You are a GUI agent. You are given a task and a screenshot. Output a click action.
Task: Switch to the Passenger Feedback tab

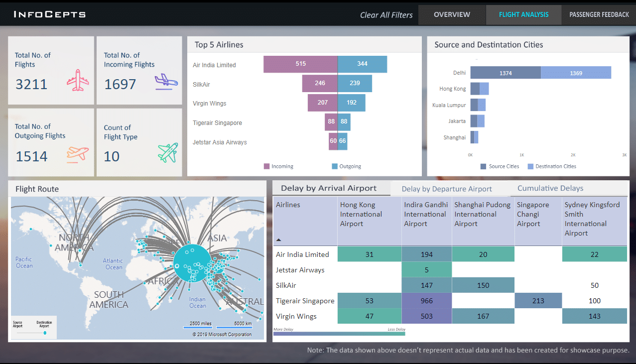pyautogui.click(x=599, y=14)
